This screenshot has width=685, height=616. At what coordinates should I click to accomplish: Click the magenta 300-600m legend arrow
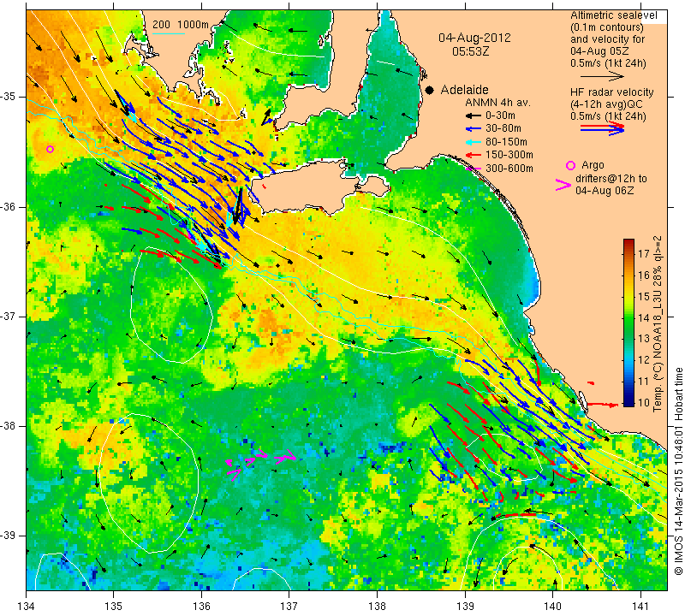[x=474, y=168]
